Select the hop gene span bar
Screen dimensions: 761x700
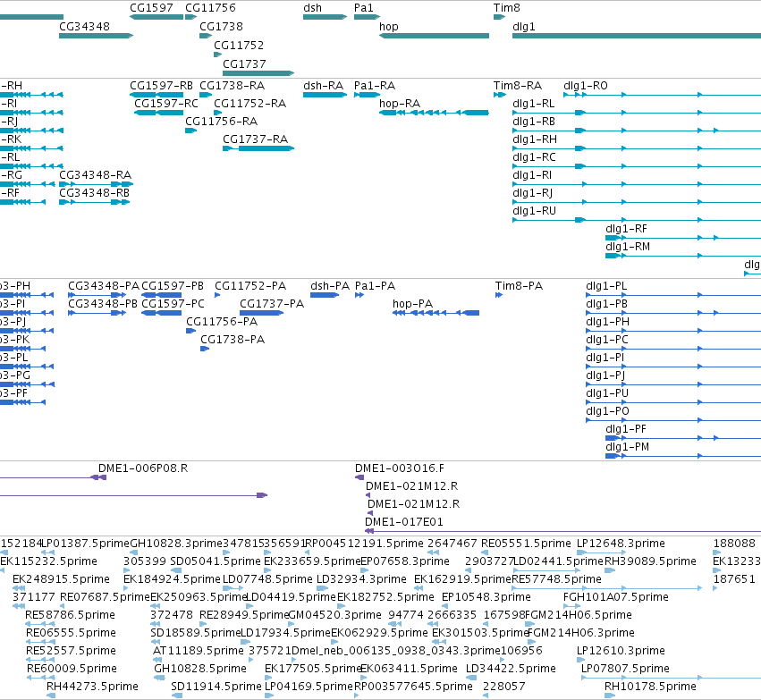(x=434, y=36)
